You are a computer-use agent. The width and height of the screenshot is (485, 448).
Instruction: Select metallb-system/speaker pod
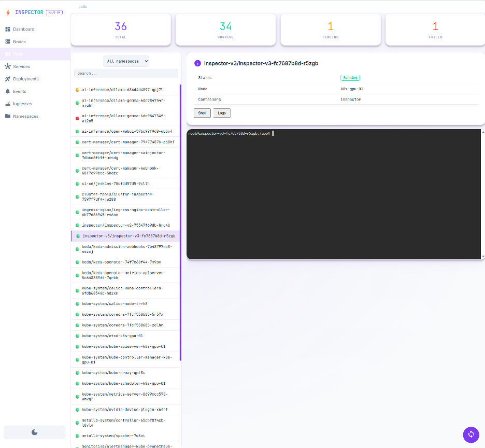[125, 436]
